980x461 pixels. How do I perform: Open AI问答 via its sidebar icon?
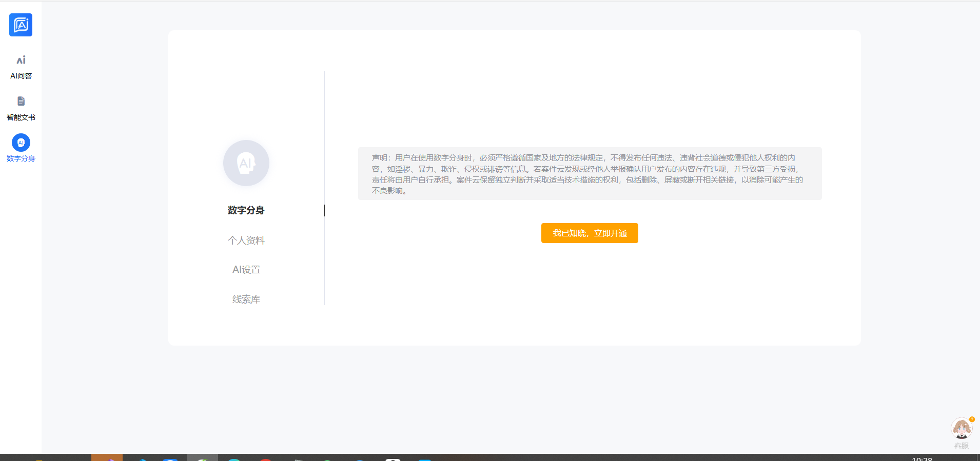click(21, 60)
